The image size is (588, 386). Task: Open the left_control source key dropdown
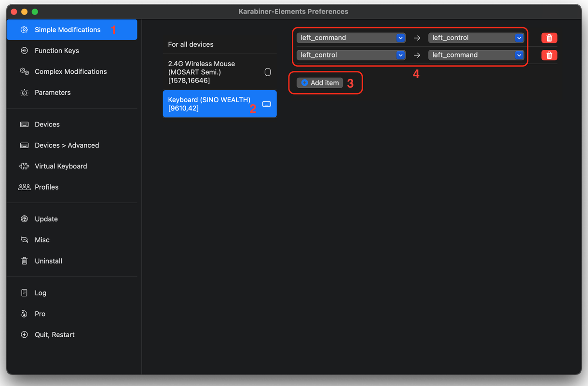click(x=351, y=55)
